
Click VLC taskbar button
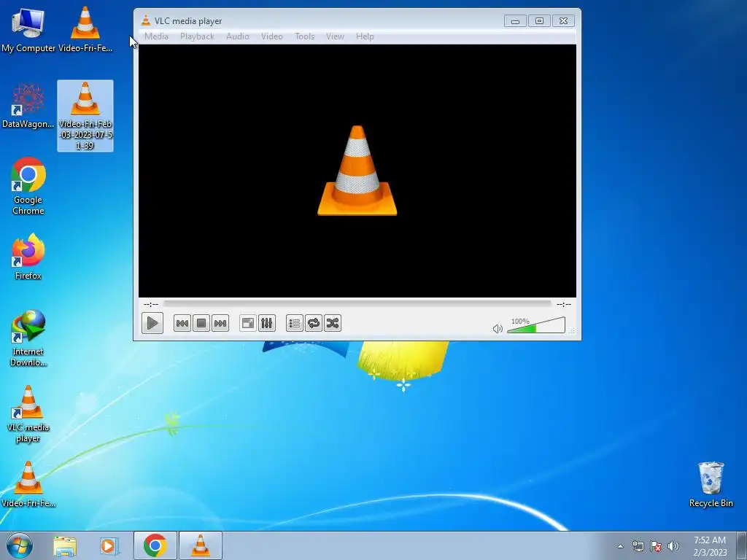coord(200,545)
